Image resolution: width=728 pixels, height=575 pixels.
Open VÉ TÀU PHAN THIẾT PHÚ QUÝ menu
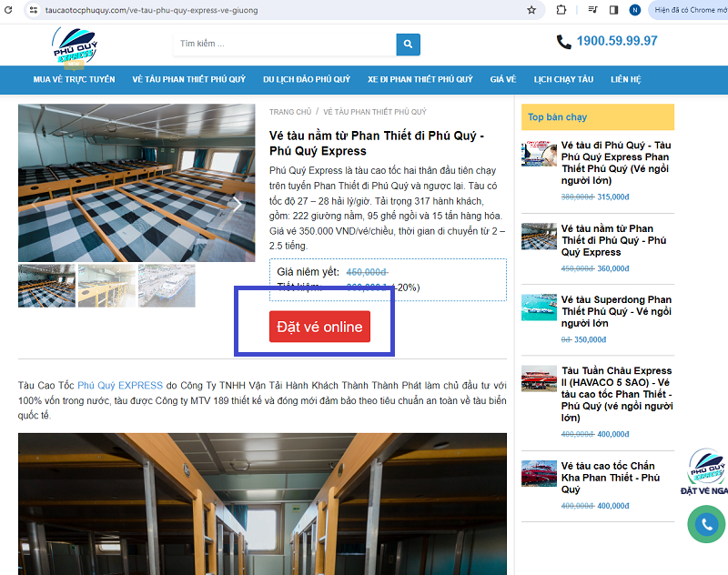click(189, 79)
